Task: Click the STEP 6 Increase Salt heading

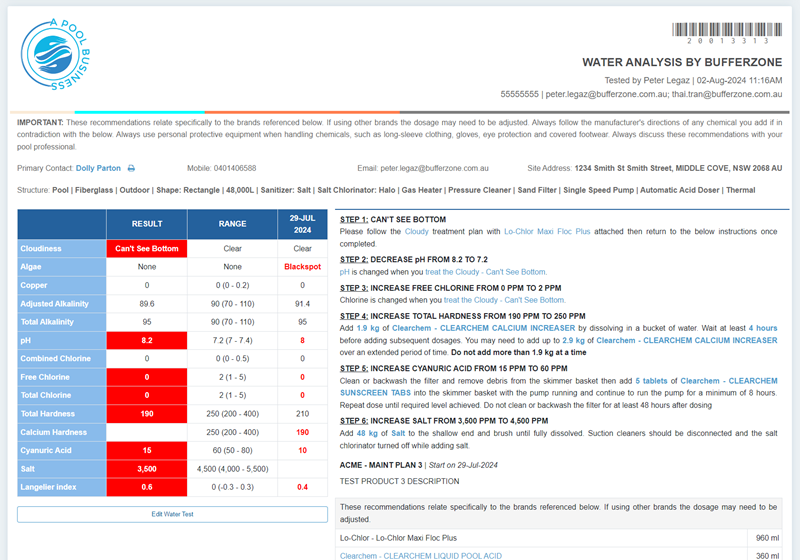Action: click(x=444, y=421)
